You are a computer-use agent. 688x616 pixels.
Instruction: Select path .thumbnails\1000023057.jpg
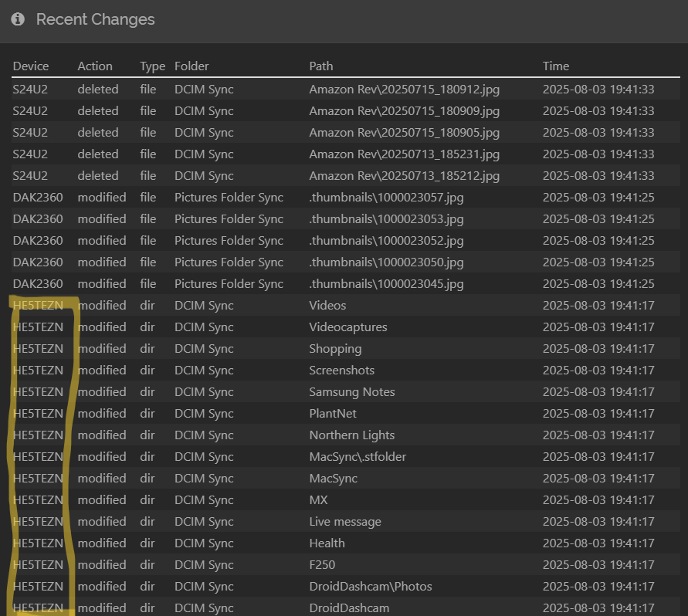[x=386, y=198]
